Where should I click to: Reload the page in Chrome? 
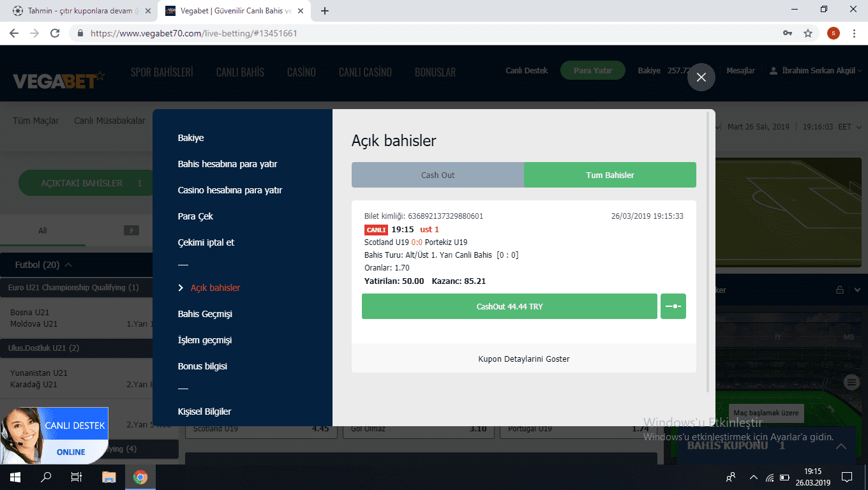pos(55,33)
